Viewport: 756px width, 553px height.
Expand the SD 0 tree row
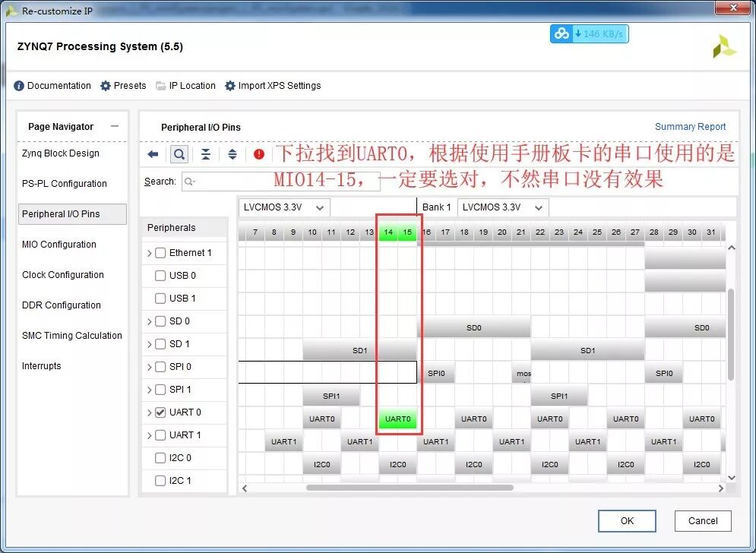click(x=149, y=321)
